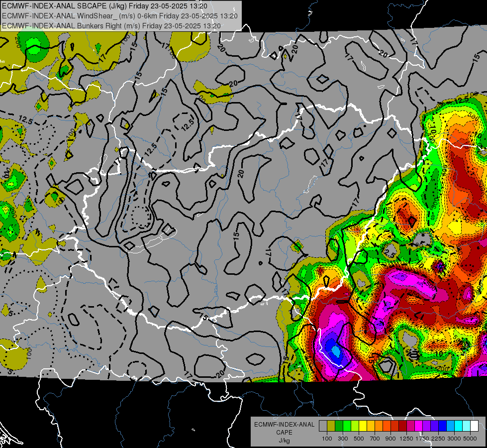Image resolution: width=487 pixels, height=448 pixels.
Task: Select the crimson-pink legend swatch
Action: [x=410, y=426]
